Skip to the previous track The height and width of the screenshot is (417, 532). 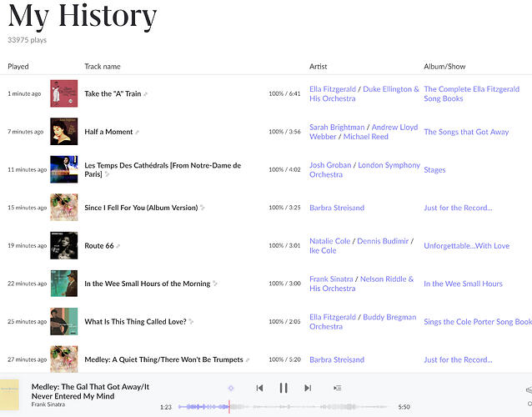[x=259, y=388]
